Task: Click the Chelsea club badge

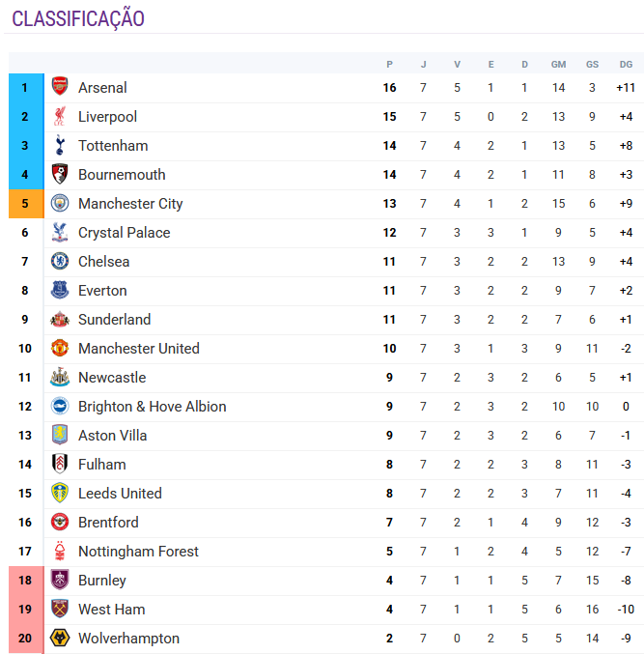Action: 60,261
